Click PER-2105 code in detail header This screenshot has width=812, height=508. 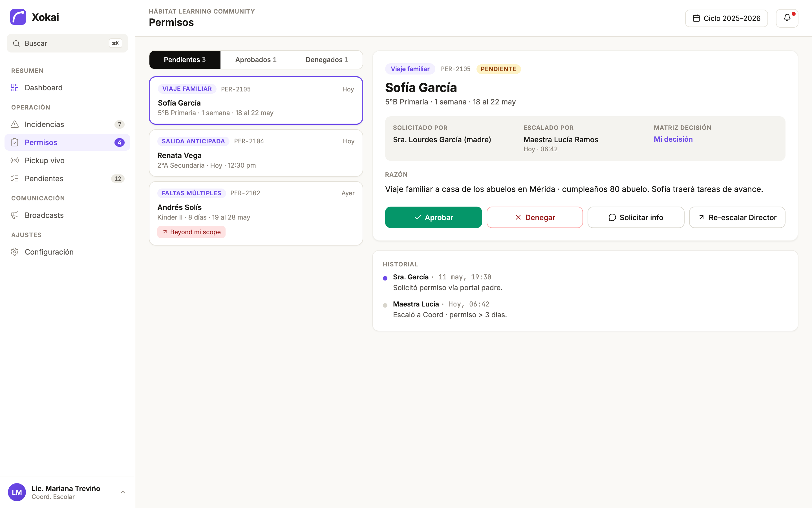pyautogui.click(x=455, y=69)
